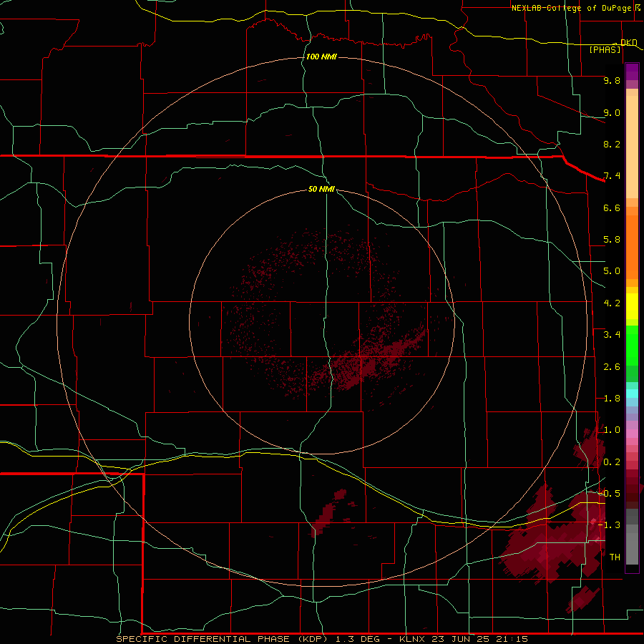
Task: Click the 4.2 value on color scale
Action: coord(612,303)
